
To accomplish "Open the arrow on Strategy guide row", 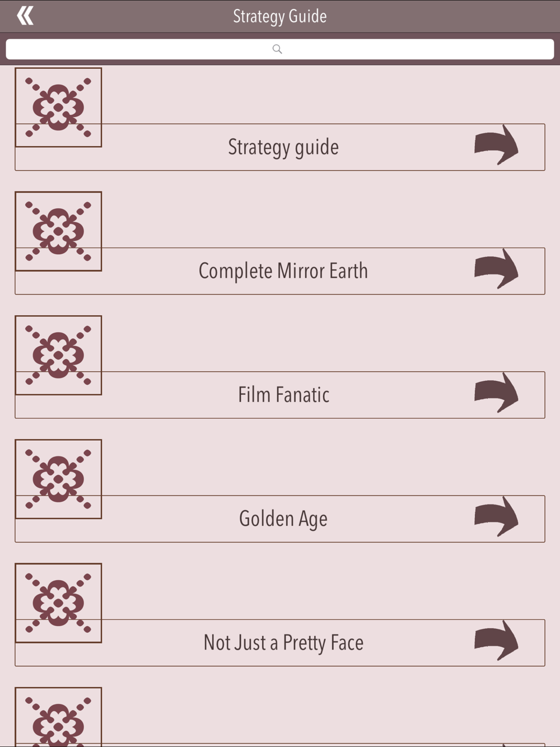I will click(496, 146).
